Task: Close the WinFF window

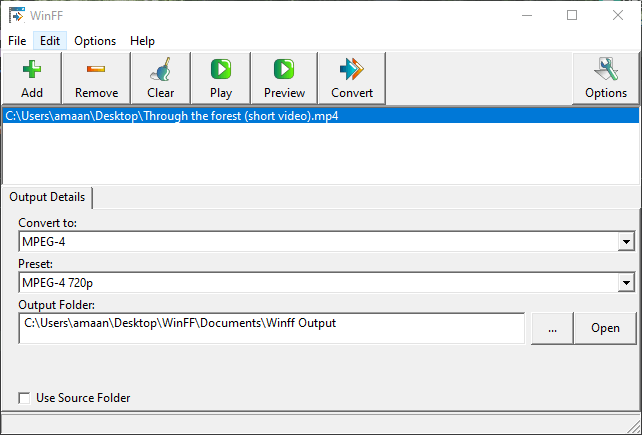Action: coord(618,16)
